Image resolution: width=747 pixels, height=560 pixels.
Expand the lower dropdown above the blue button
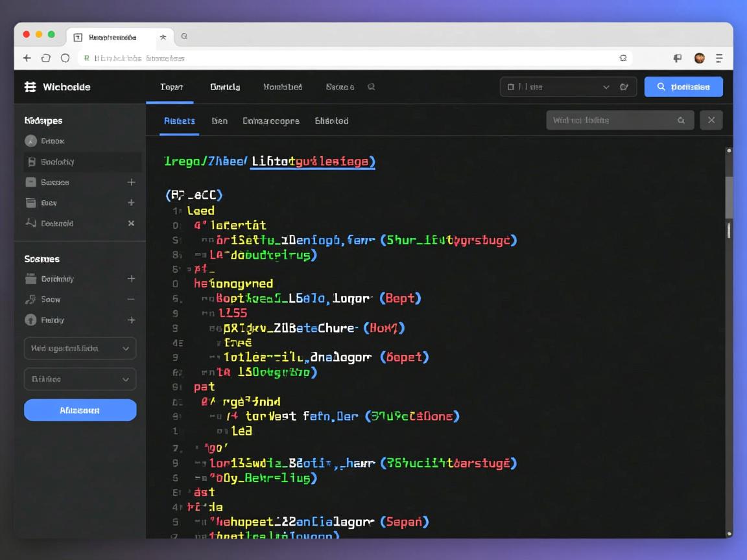pos(80,379)
